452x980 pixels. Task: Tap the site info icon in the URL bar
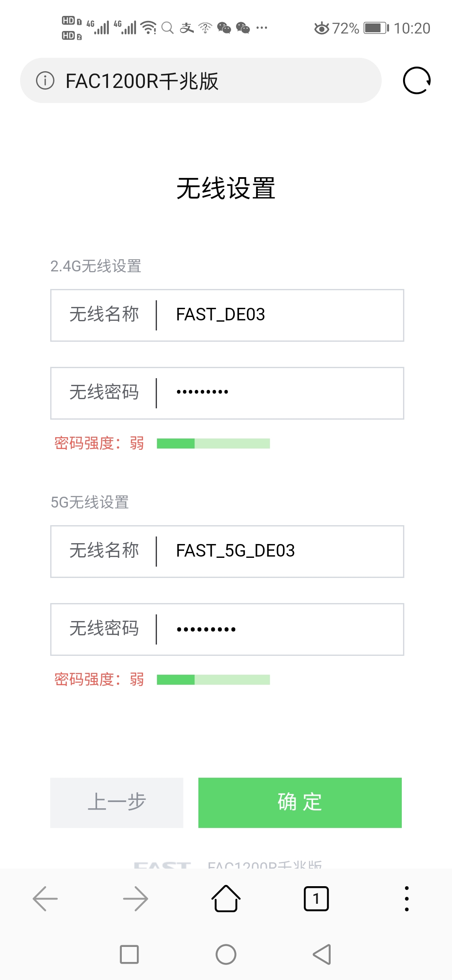coord(46,81)
